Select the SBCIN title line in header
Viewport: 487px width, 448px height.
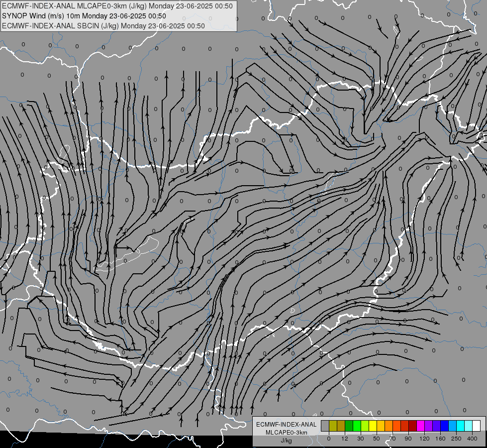tap(103, 26)
